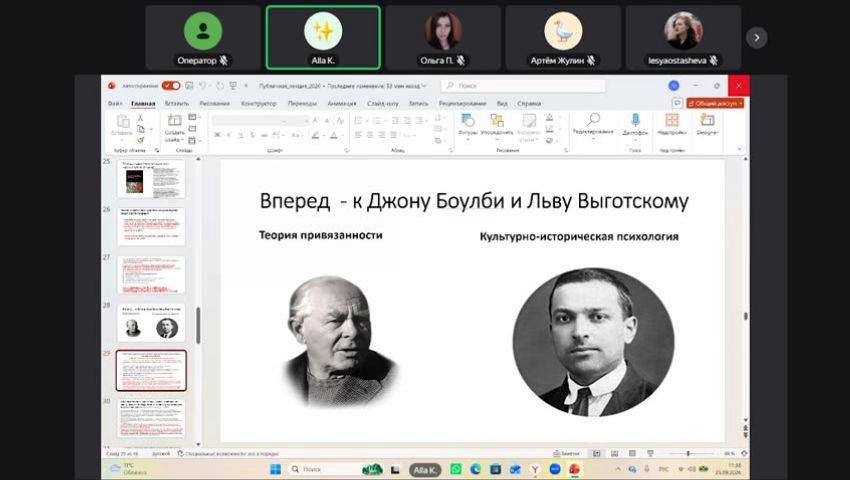Open the Рецензирование tab
This screenshot has height=480, width=850.
point(462,103)
